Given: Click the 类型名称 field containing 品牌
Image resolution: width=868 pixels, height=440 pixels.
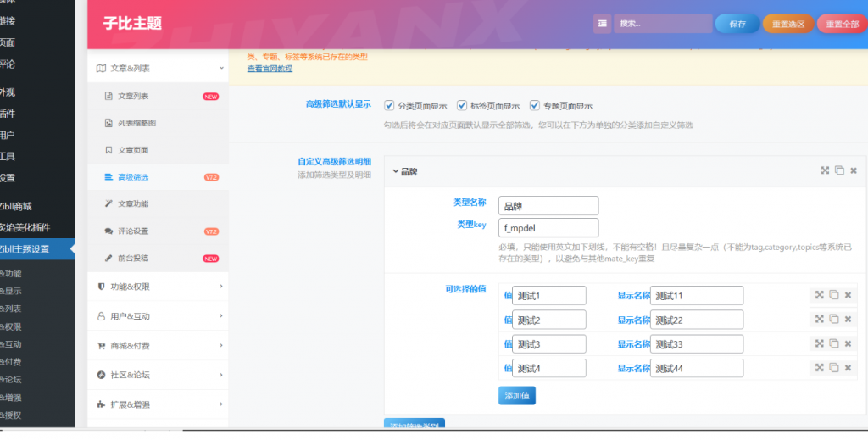Looking at the screenshot, I should pos(548,205).
